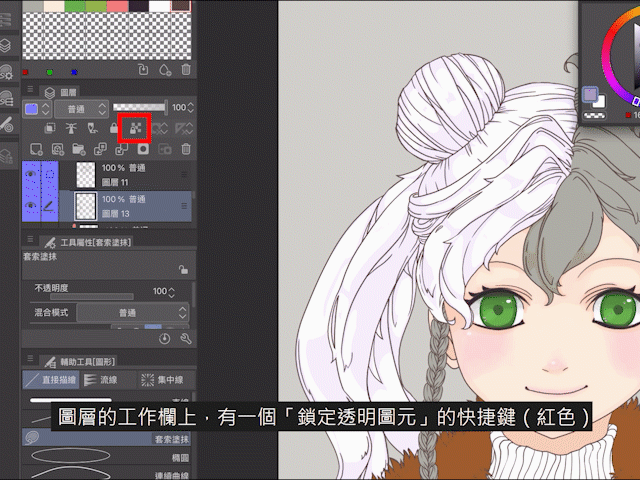Create a new layer folder

pos(79,149)
